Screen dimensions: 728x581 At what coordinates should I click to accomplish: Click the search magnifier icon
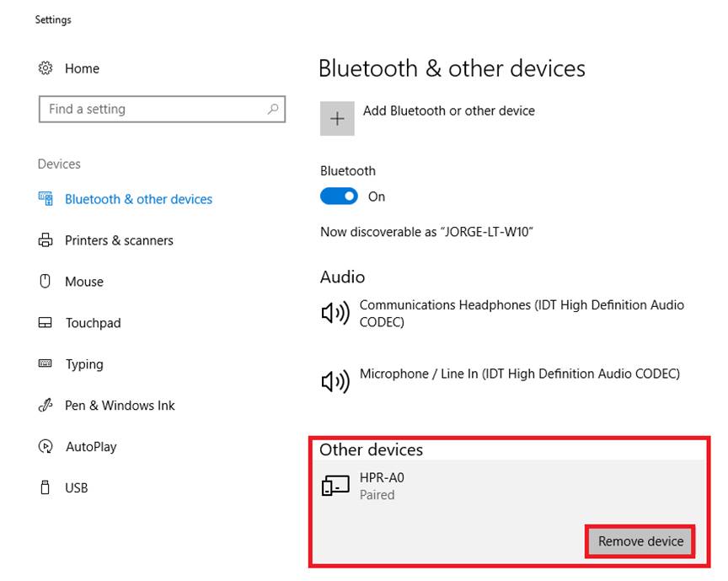[272, 109]
